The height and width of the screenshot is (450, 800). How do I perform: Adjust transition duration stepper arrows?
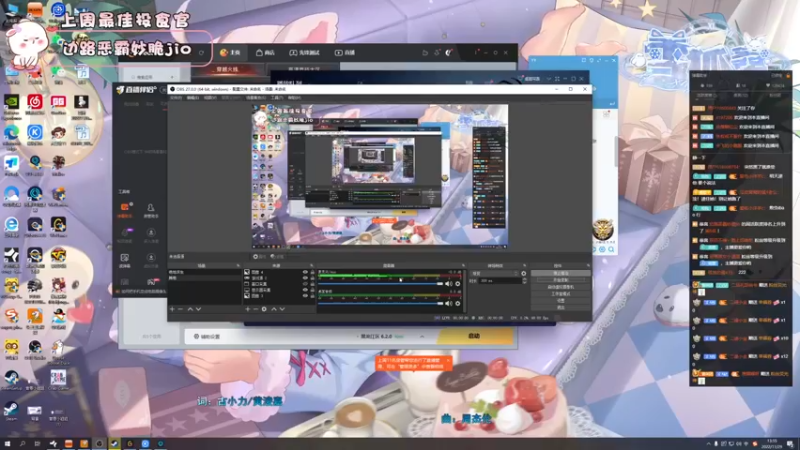(524, 281)
